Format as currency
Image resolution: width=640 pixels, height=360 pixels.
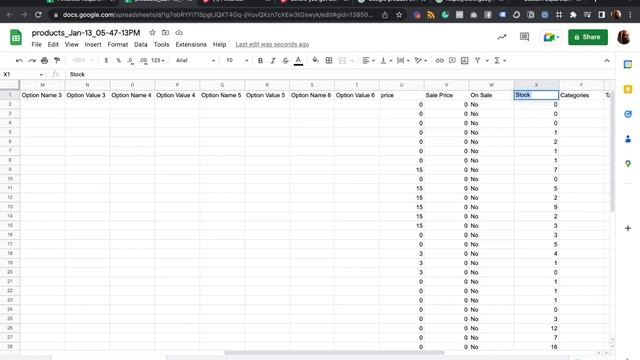point(106,60)
